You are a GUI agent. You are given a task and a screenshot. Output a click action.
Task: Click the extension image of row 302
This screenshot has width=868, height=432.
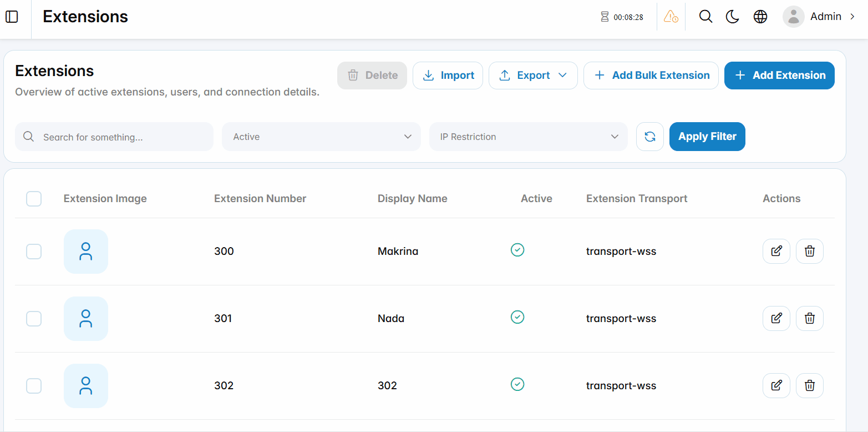(x=86, y=386)
